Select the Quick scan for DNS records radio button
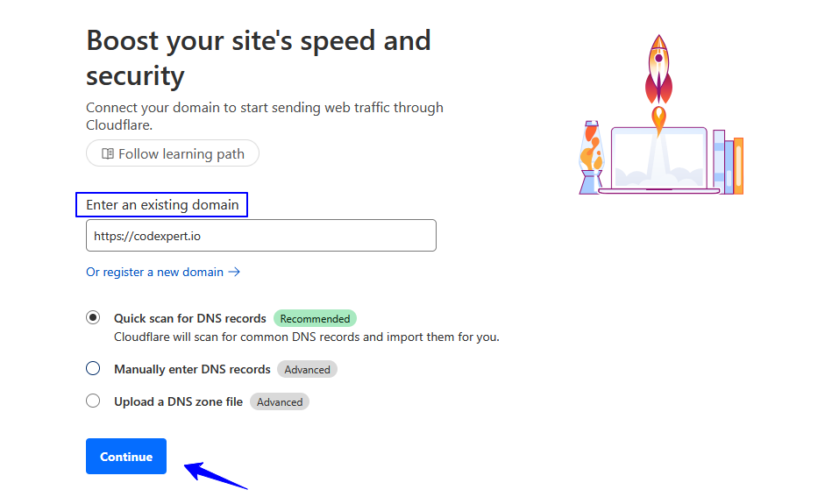 click(x=93, y=318)
